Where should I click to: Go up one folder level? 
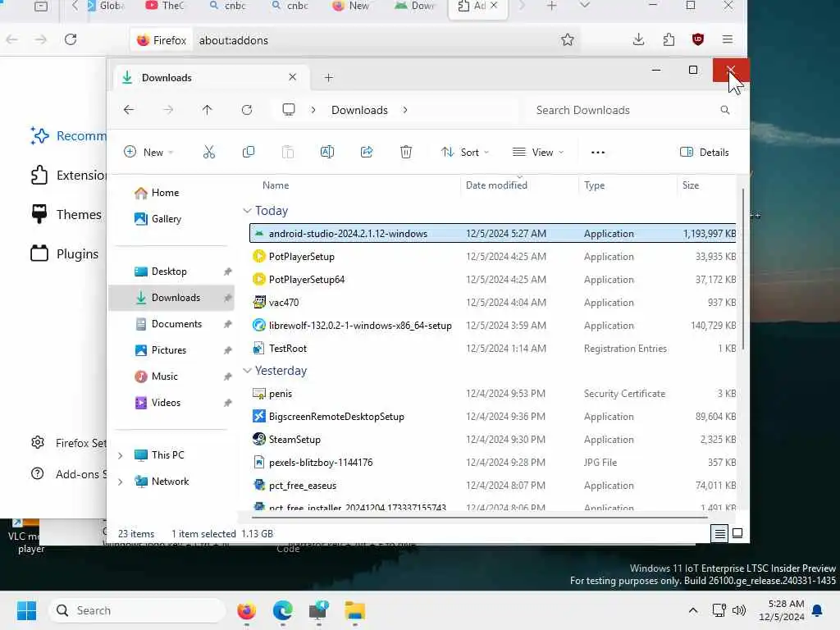208,110
